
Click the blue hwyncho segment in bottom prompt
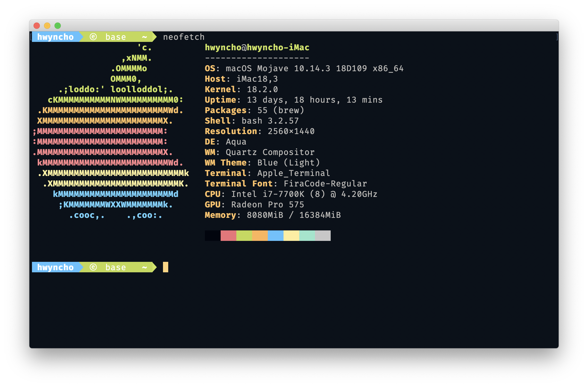click(x=55, y=267)
